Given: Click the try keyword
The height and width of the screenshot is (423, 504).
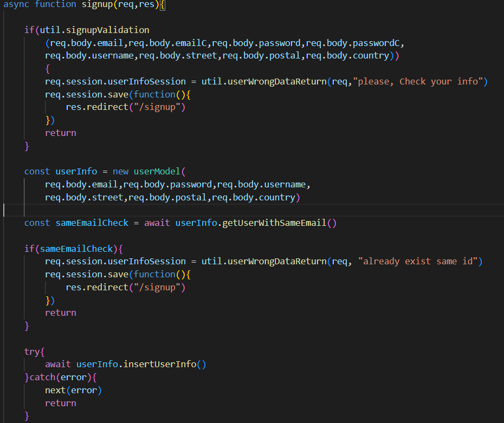Looking at the screenshot, I should click(32, 352).
